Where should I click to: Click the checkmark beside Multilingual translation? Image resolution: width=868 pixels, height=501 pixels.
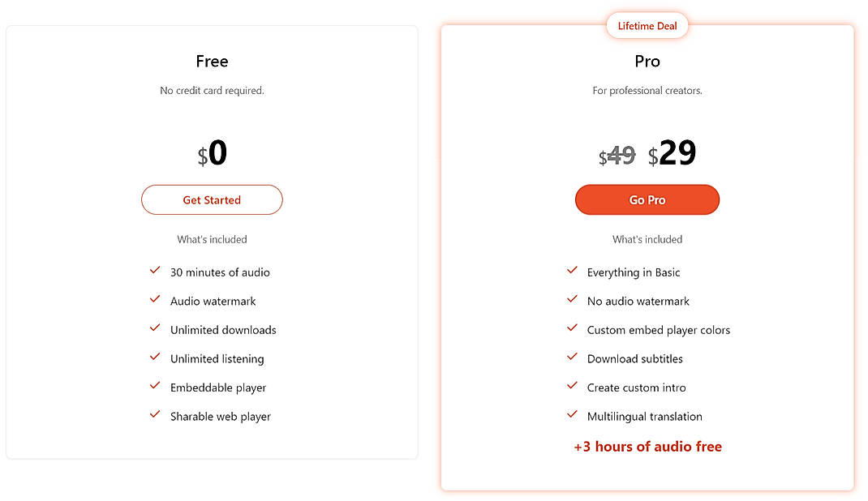click(x=572, y=415)
